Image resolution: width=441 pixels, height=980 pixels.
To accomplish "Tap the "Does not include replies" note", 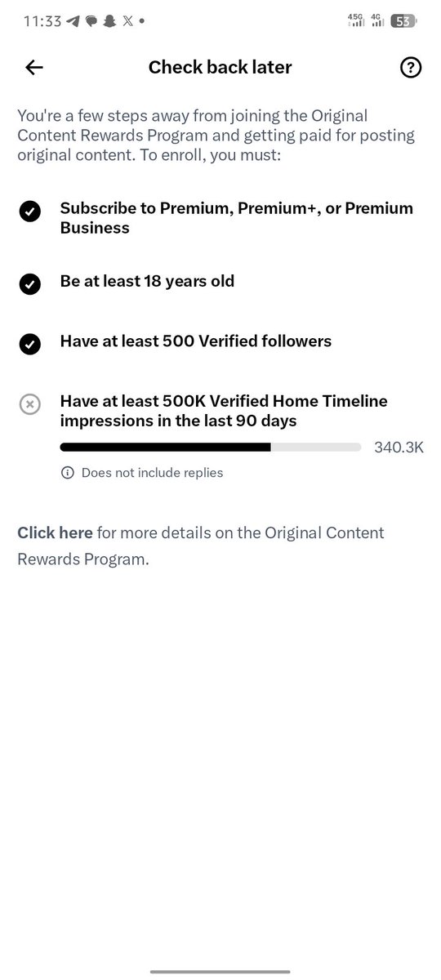I will (152, 473).
